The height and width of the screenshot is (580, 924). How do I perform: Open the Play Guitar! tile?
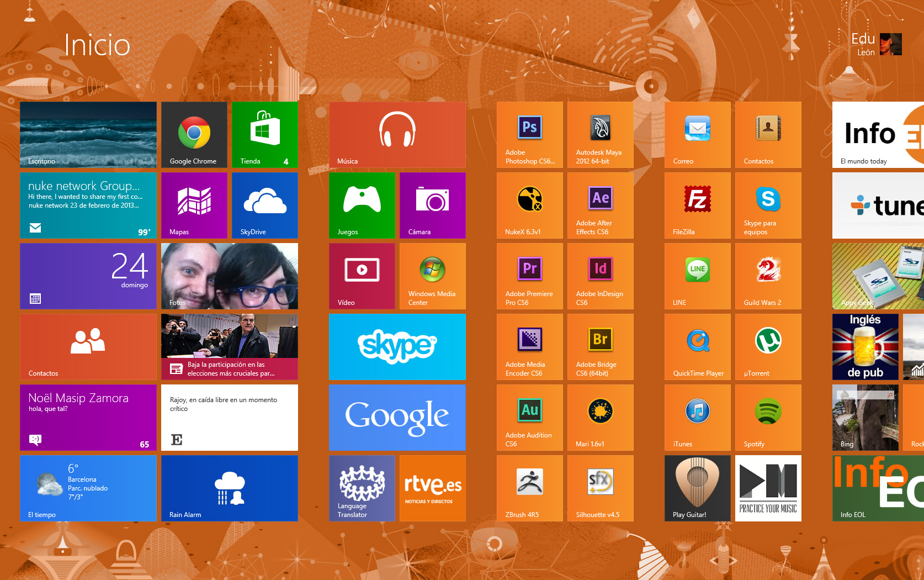pos(697,488)
